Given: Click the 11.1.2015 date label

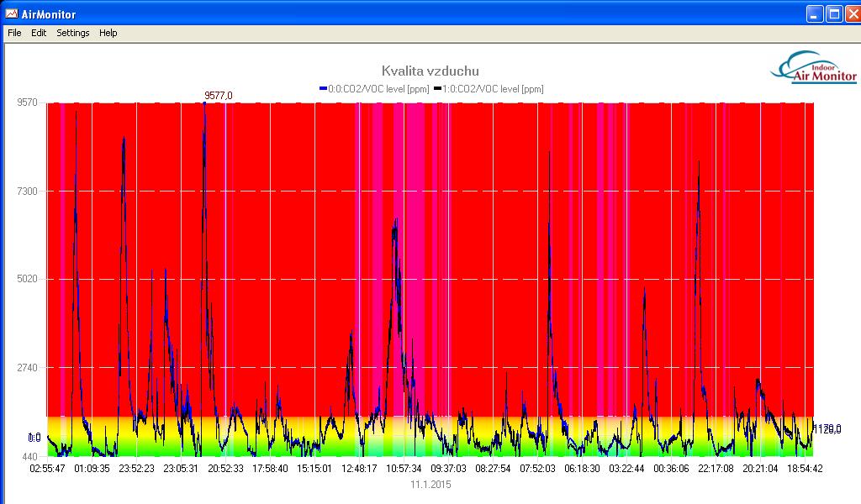Looking at the screenshot, I should click(x=431, y=485).
